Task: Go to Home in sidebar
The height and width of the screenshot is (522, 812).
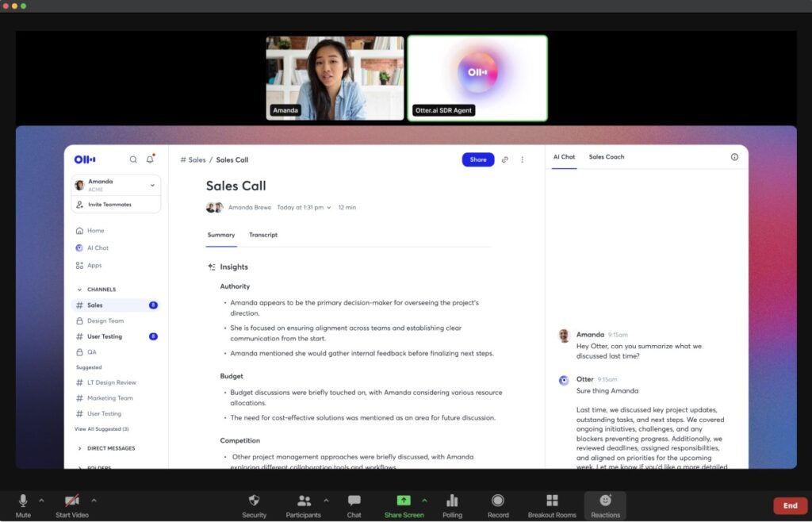Action: click(x=90, y=230)
